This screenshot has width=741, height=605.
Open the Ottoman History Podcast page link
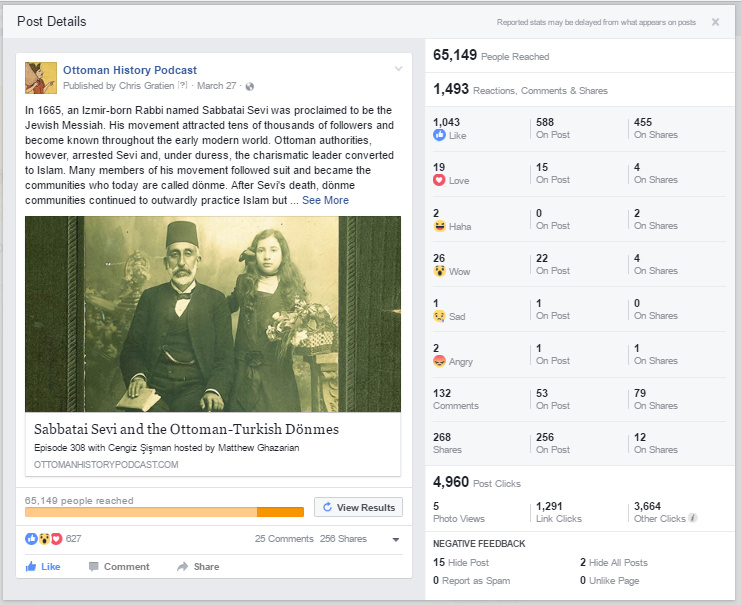pyautogui.click(x=130, y=70)
